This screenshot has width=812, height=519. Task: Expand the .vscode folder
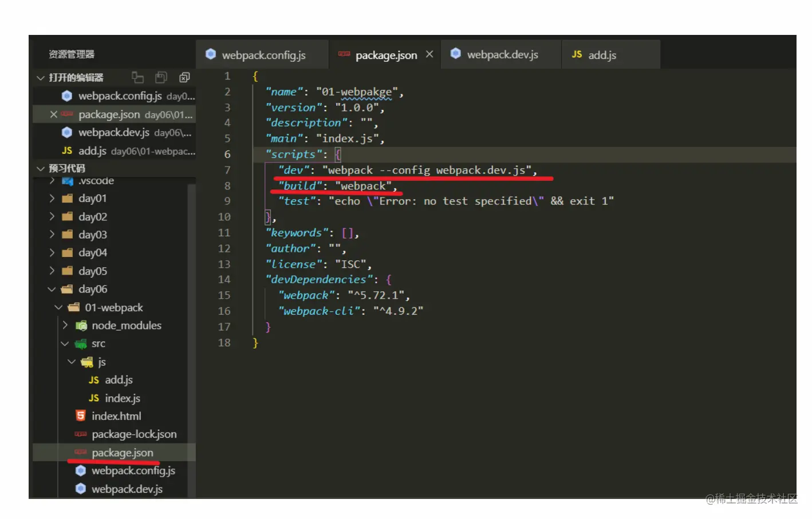coord(52,181)
